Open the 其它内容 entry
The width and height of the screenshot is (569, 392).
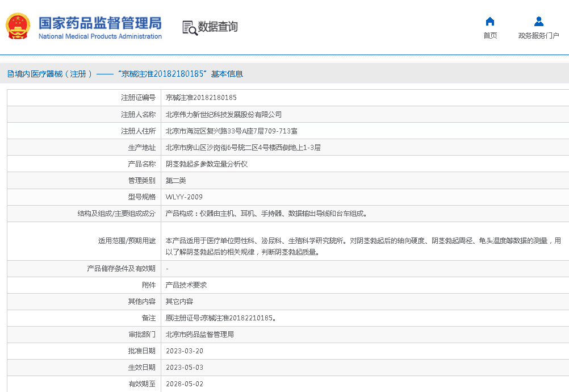pos(179,302)
